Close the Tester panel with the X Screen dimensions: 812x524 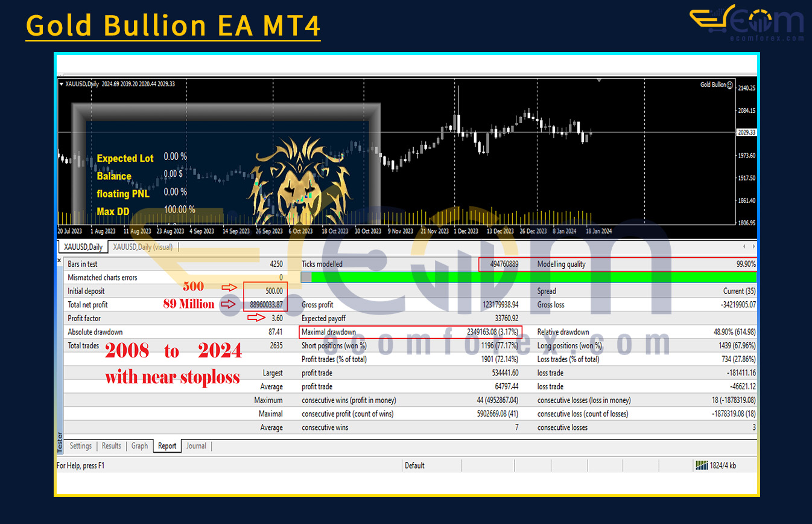click(x=59, y=261)
